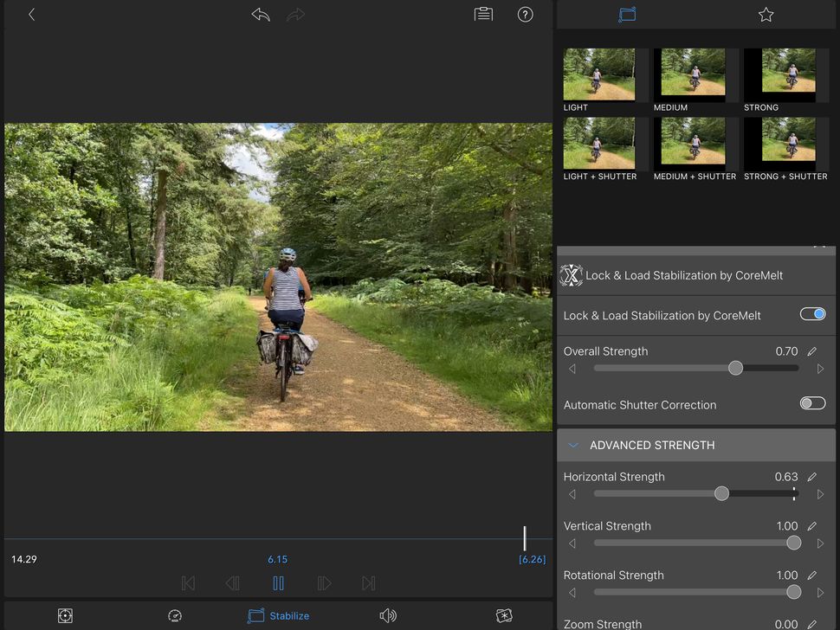840x630 pixels.
Task: Enable Automatic Shutter Correction
Action: [x=811, y=403]
